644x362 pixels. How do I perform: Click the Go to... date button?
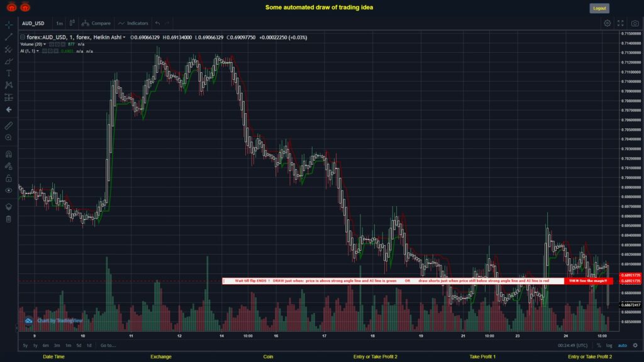click(x=108, y=346)
